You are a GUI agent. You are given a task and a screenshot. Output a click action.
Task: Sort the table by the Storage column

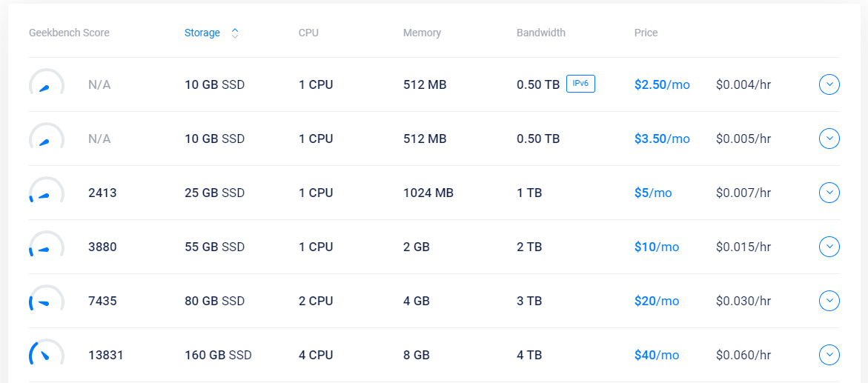point(202,33)
